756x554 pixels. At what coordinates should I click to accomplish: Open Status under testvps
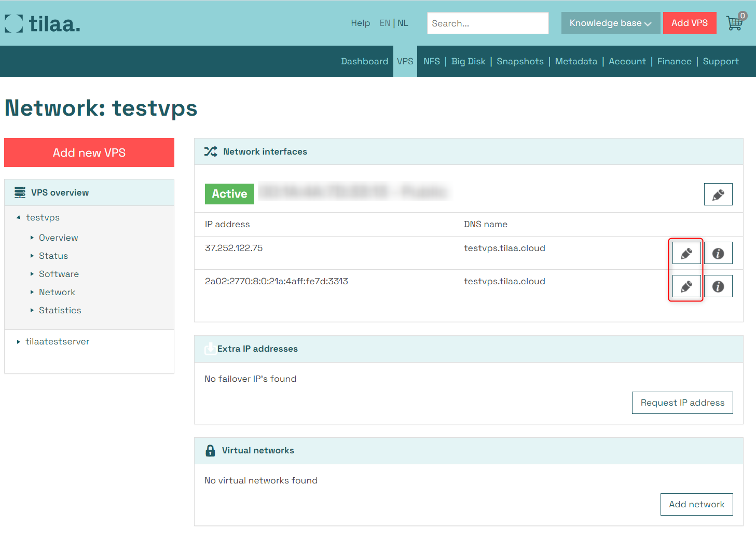53,256
